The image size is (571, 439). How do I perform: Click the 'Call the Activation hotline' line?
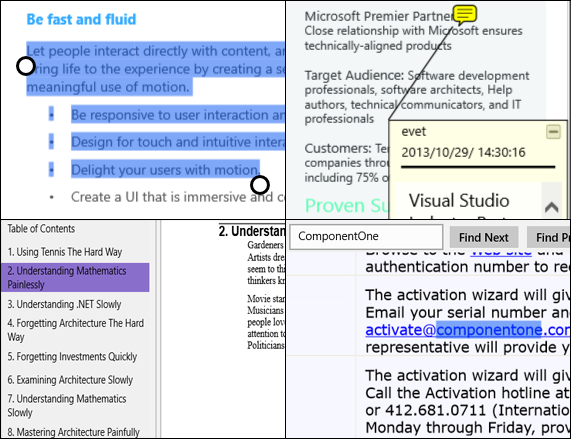click(468, 393)
